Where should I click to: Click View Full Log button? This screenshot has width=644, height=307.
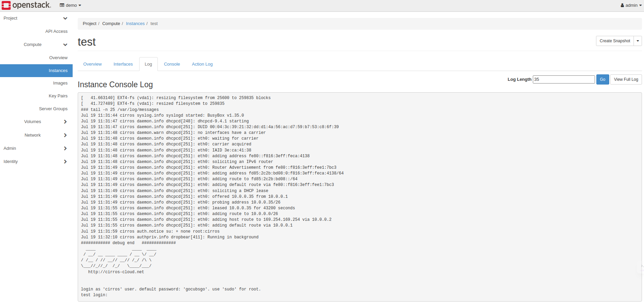click(x=626, y=79)
